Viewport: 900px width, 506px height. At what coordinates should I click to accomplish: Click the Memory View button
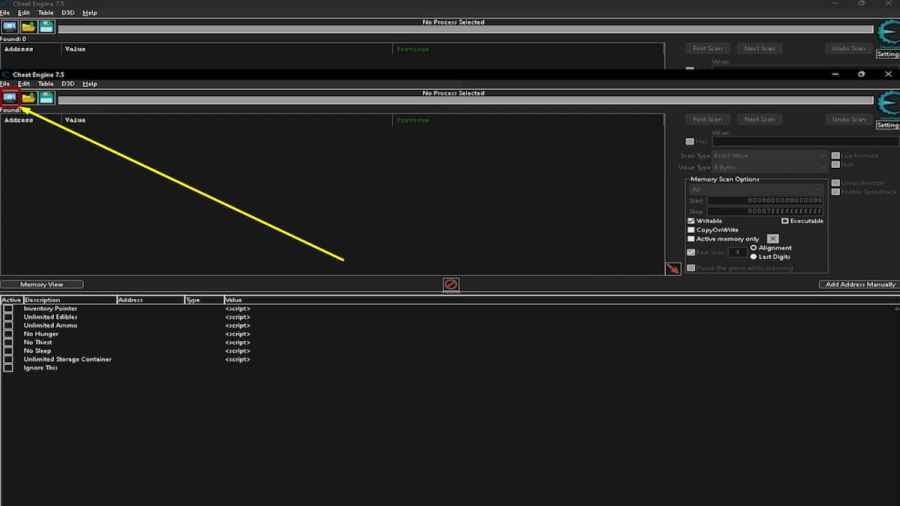42,285
